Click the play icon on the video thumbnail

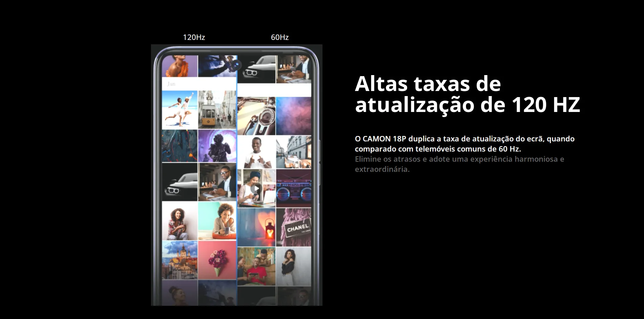257,189
